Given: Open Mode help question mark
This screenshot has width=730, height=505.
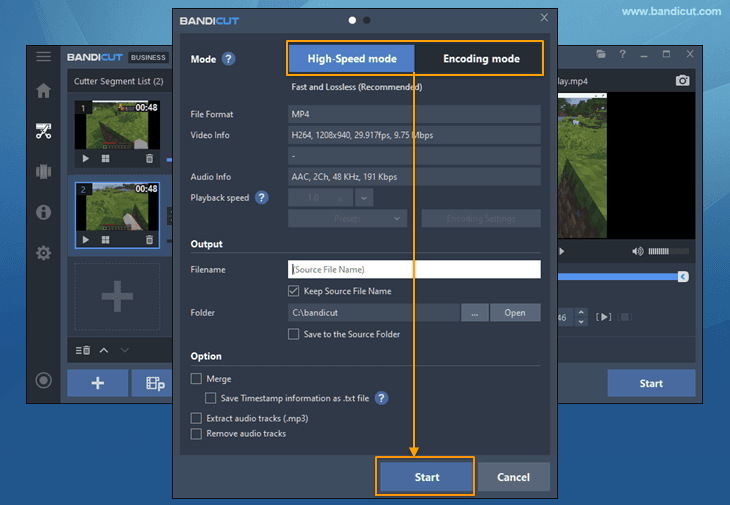Looking at the screenshot, I should tap(228, 59).
